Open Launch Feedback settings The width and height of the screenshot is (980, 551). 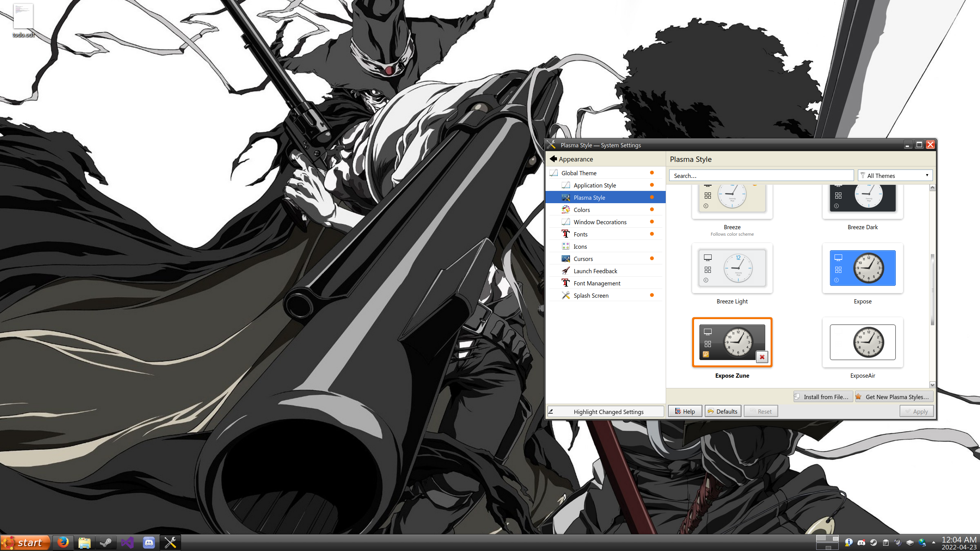pos(606,271)
